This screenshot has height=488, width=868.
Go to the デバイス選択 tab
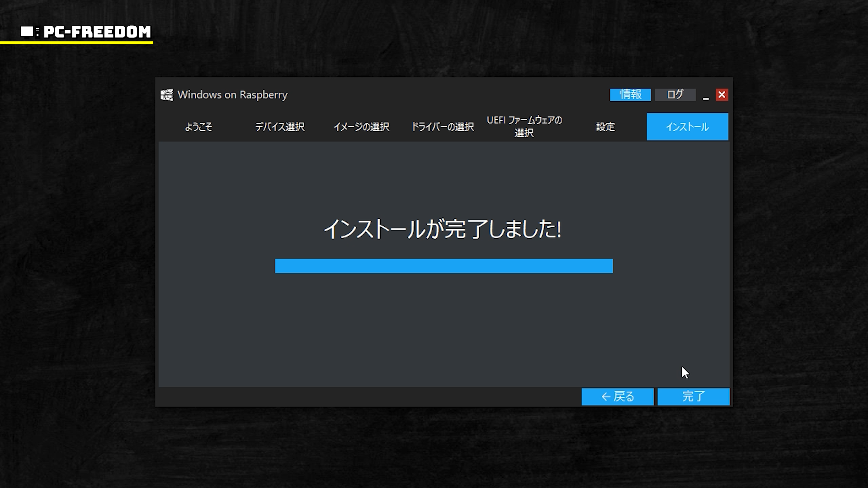coord(280,127)
